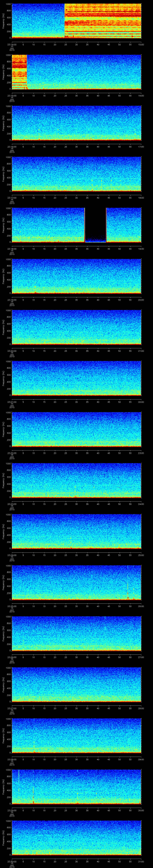
Task: Click the 23:18:00 start time label
Action: [x=12, y=249]
